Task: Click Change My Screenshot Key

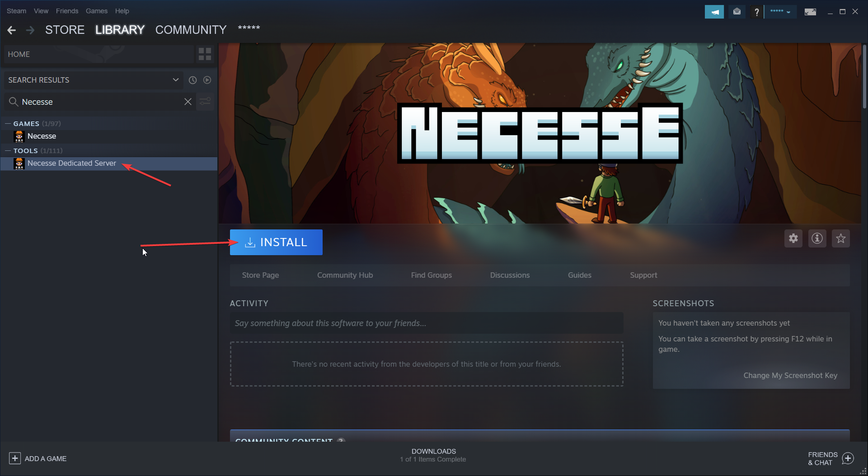Action: [790, 375]
